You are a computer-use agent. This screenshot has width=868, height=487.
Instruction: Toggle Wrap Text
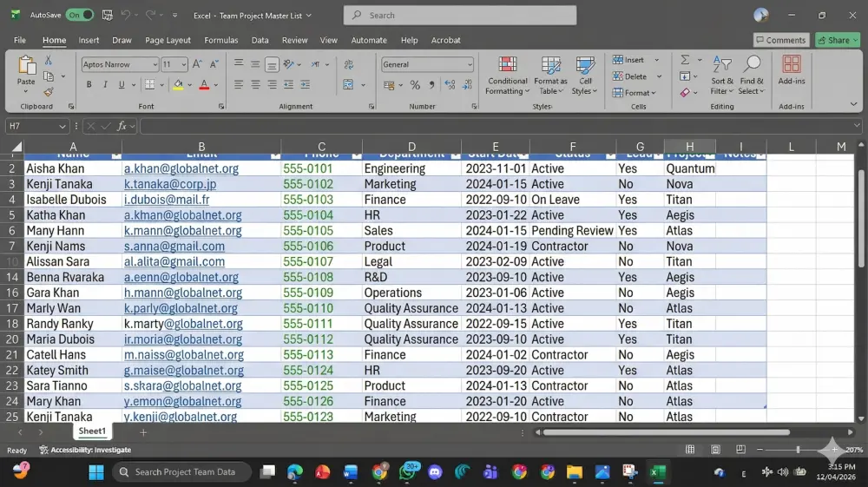tap(349, 64)
